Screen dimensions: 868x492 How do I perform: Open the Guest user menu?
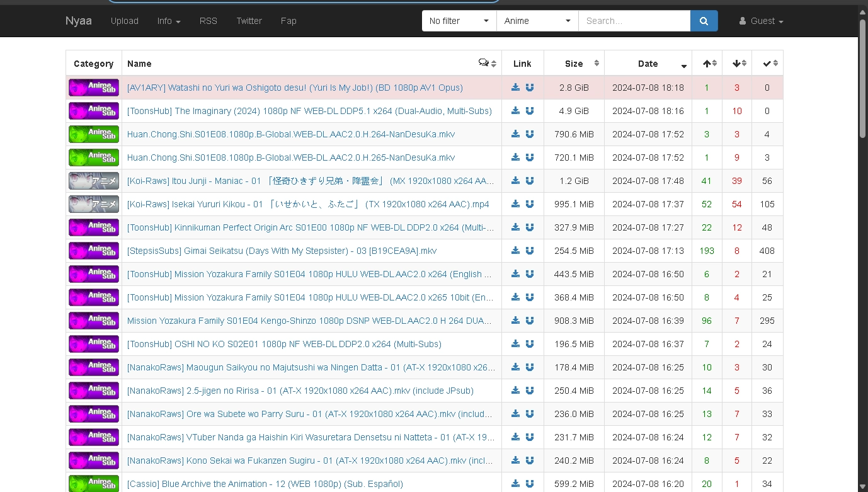click(x=762, y=21)
